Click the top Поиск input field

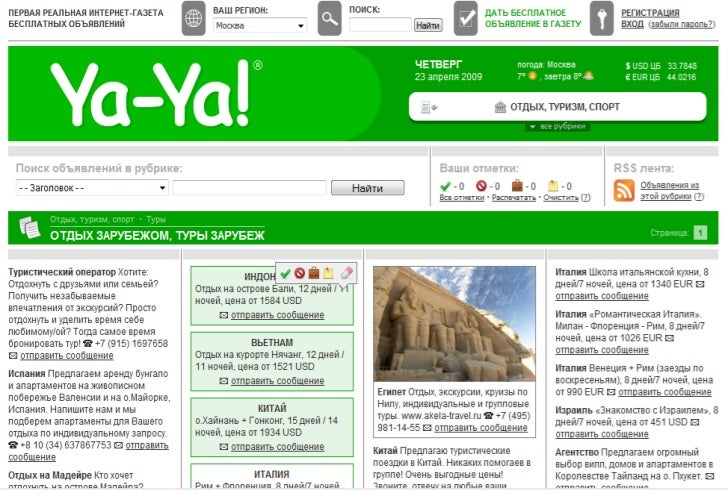pyautogui.click(x=380, y=25)
